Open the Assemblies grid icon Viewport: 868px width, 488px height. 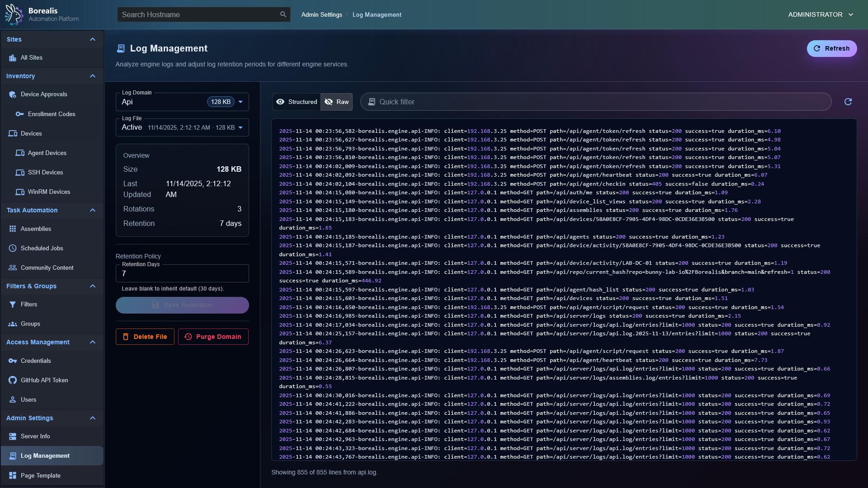(x=13, y=229)
